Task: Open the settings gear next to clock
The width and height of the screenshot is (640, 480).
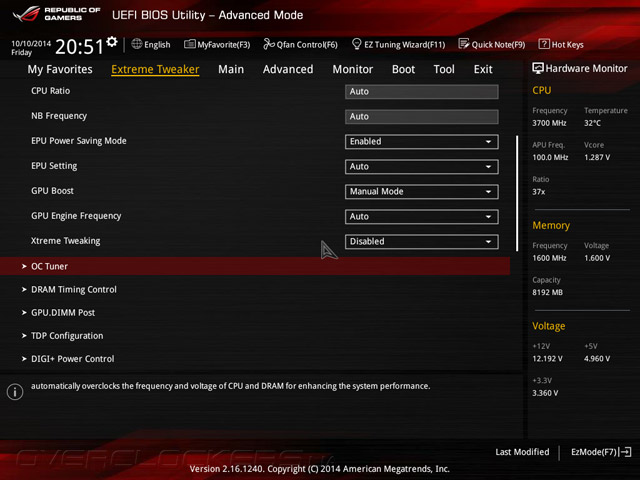Action: [x=112, y=42]
